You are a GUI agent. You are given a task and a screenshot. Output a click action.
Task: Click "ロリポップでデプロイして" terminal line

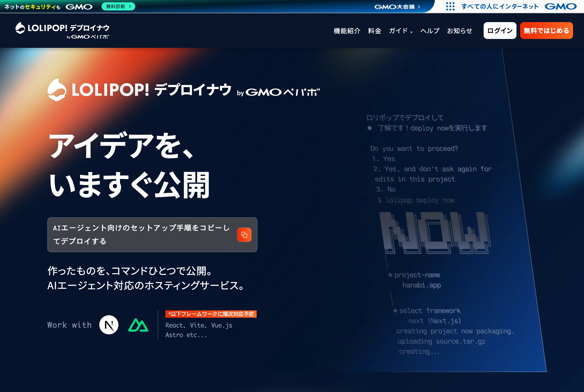click(x=405, y=118)
